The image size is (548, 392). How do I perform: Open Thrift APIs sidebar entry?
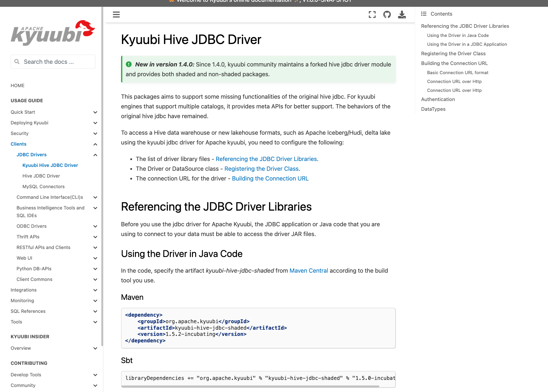[28, 237]
